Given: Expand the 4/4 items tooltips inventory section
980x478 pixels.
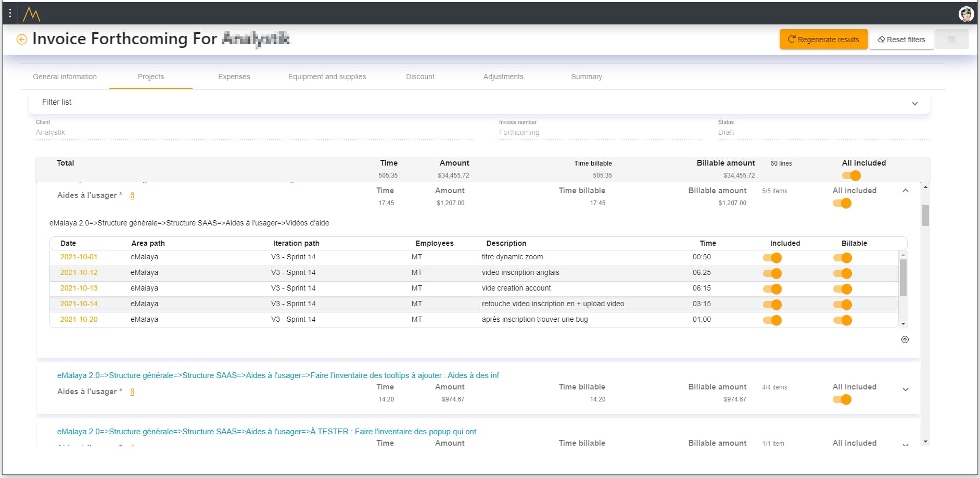Looking at the screenshot, I should 906,389.
